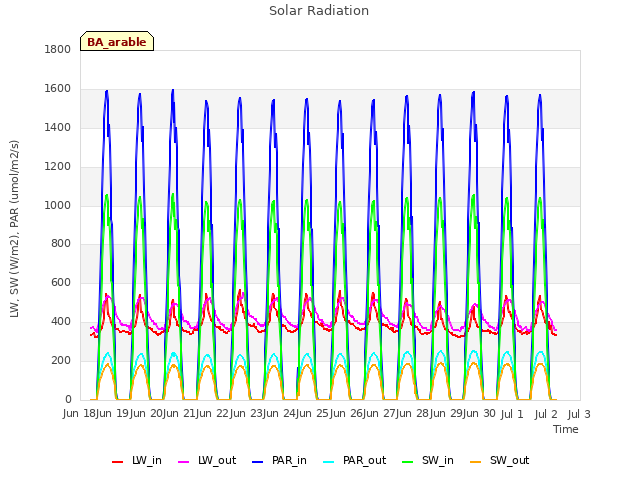The height and width of the screenshot is (480, 640).
Task: Click the Jun 21 x-axis date label
Action: (180, 414)
